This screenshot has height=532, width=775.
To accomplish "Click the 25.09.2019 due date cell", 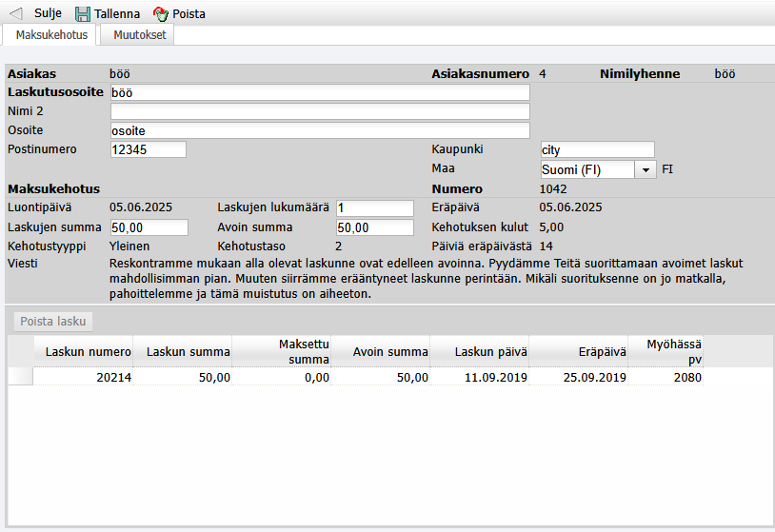I will (x=579, y=378).
